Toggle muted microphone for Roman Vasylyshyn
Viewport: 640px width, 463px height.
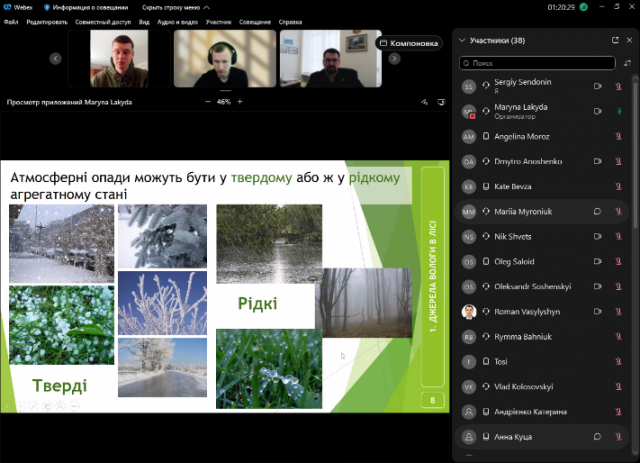click(618, 312)
